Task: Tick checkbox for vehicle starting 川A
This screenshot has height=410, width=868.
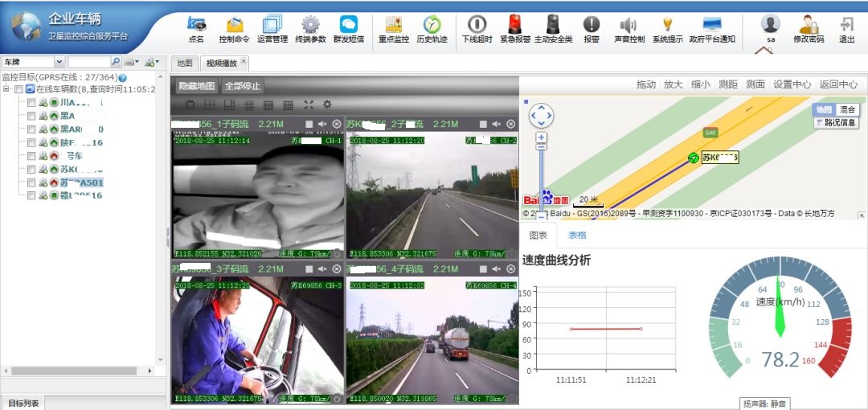Action: tap(31, 103)
